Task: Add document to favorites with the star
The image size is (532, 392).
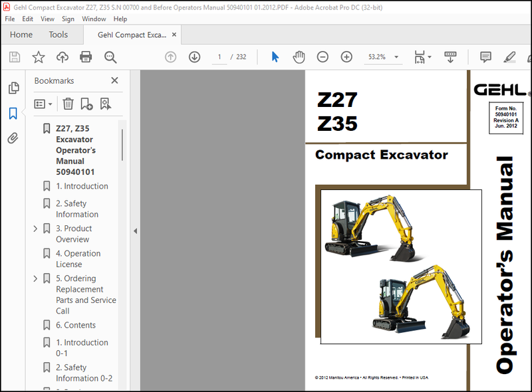Action: 38,57
